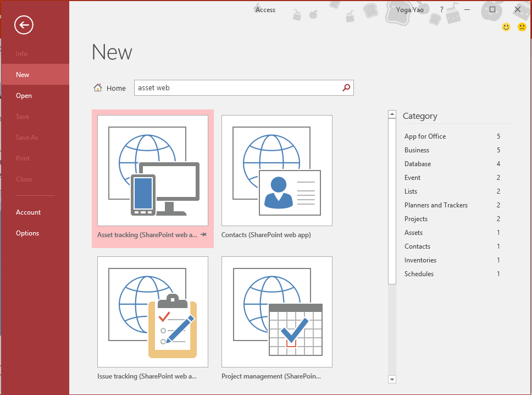Select the Open backstage tab
Image resolution: width=532 pixels, height=395 pixels.
[x=35, y=95]
